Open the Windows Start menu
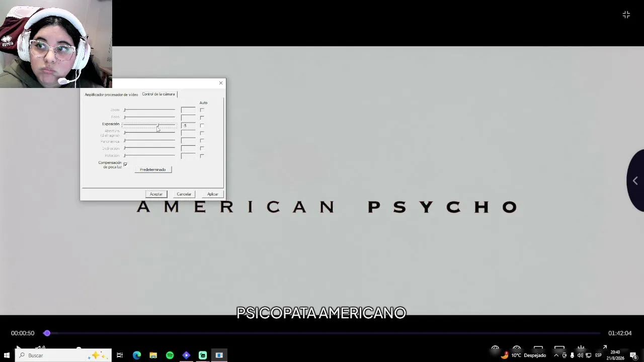Image resolution: width=644 pixels, height=362 pixels. [7, 355]
